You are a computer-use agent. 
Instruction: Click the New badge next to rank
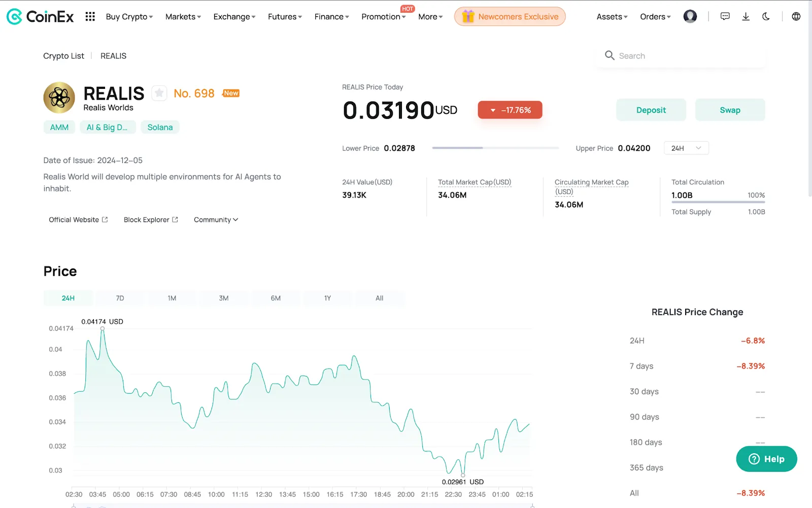tap(231, 93)
